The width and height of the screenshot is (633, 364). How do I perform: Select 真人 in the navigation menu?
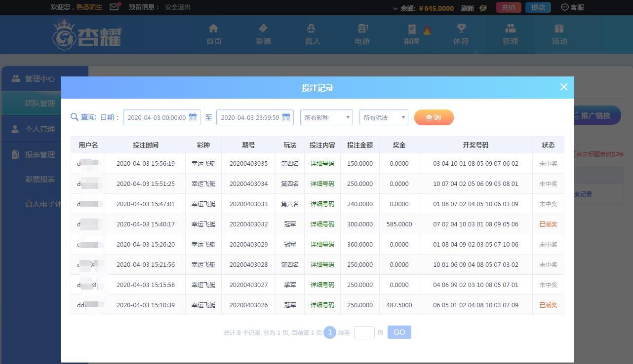coord(313,35)
